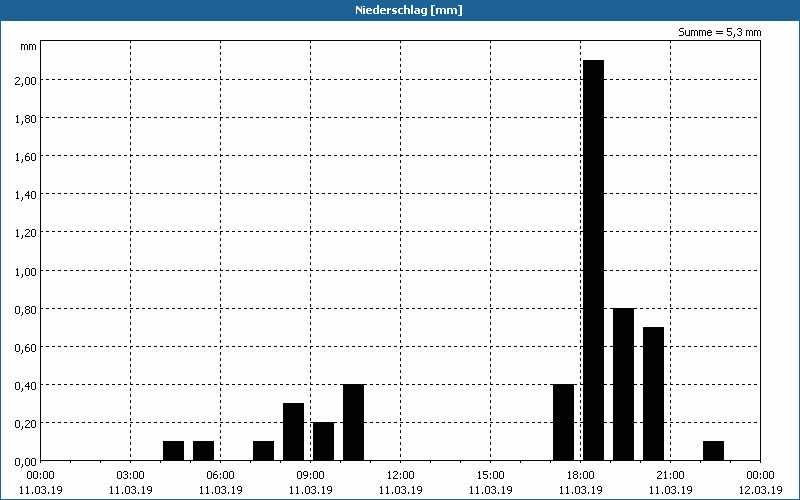This screenshot has width=800, height=500.
Task: Select the bar reaching 0,80 mm
Action: click(x=623, y=384)
